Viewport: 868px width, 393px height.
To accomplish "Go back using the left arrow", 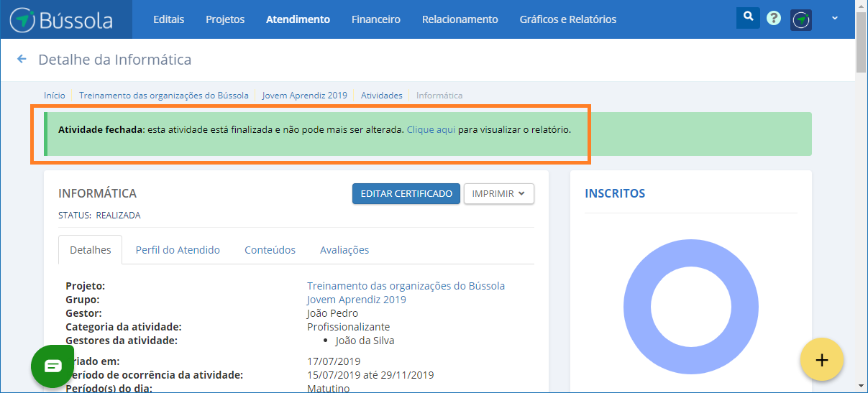I will (x=22, y=60).
